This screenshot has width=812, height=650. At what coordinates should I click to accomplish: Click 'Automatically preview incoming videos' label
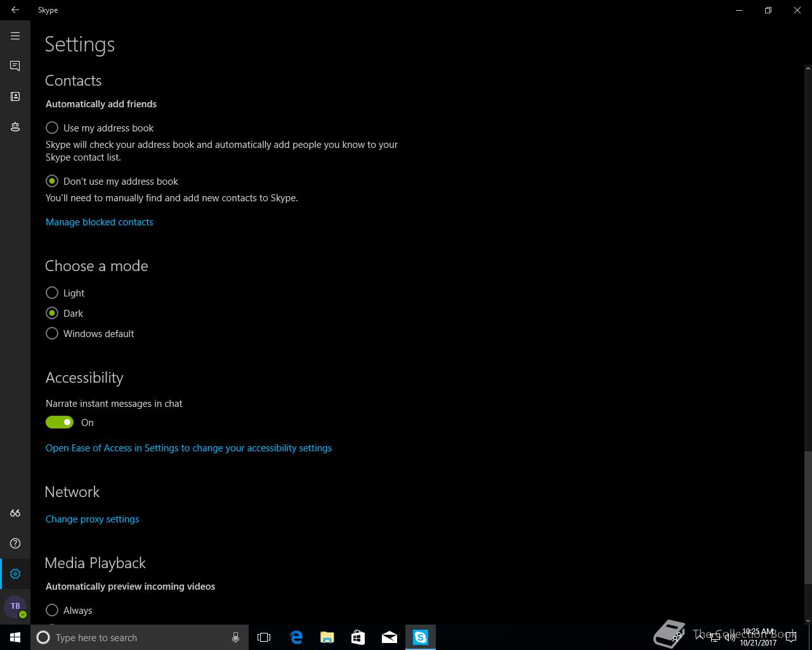[131, 587]
